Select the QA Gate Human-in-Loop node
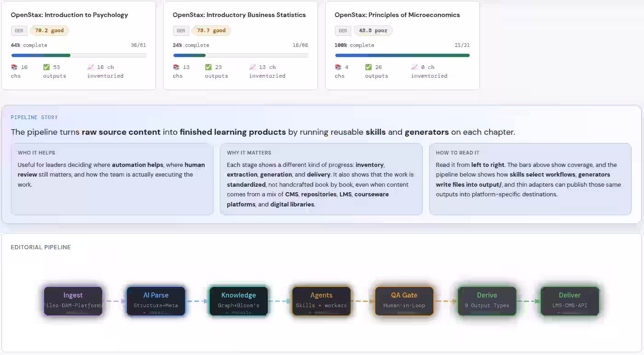 tap(404, 301)
